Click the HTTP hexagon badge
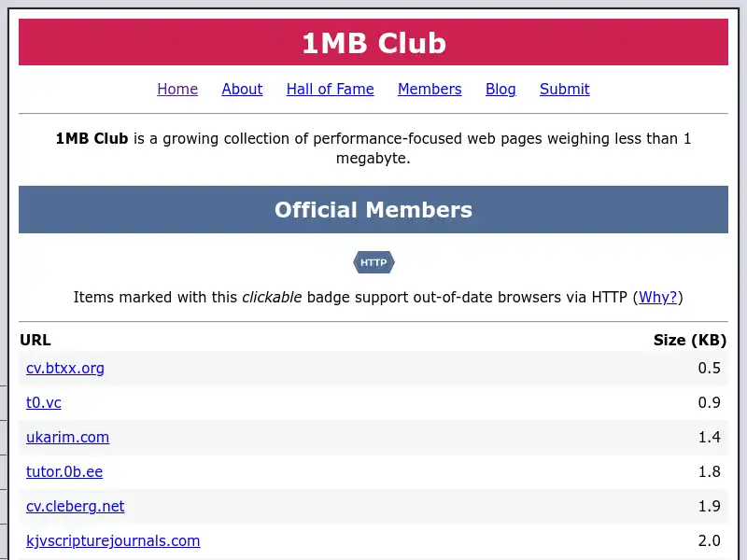Image resolution: width=747 pixels, height=560 pixels. tap(373, 262)
